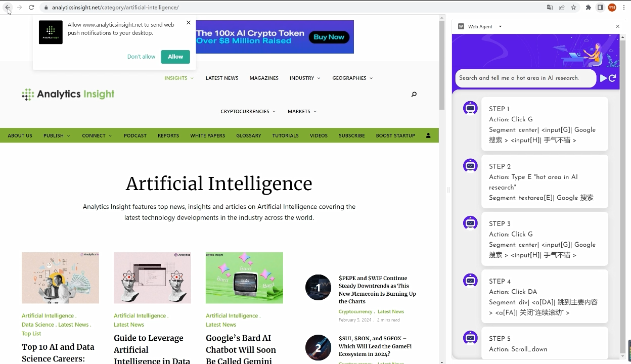The height and width of the screenshot is (364, 631).
Task: Open BOOST STARTUP in the green bar
Action: tap(395, 135)
